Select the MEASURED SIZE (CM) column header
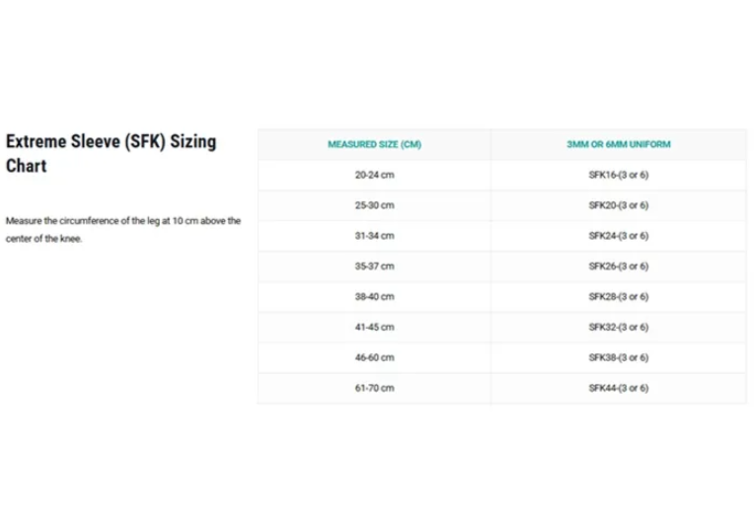 pyautogui.click(x=375, y=144)
